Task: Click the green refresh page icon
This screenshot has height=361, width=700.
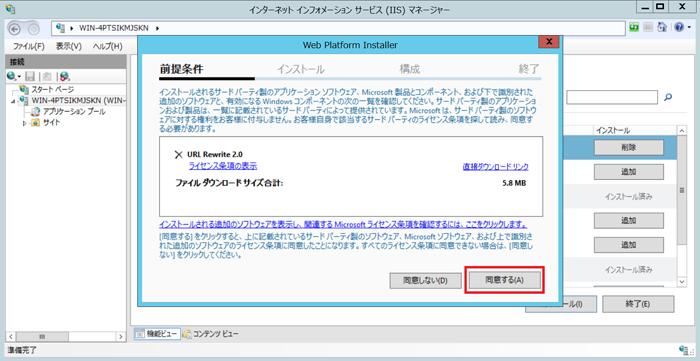Action: [634, 28]
